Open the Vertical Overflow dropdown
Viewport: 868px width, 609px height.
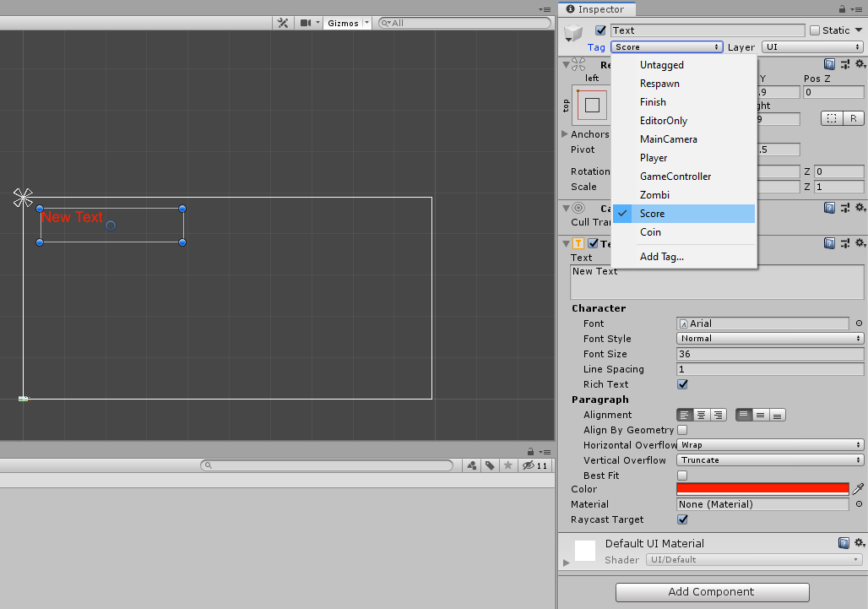(x=770, y=460)
